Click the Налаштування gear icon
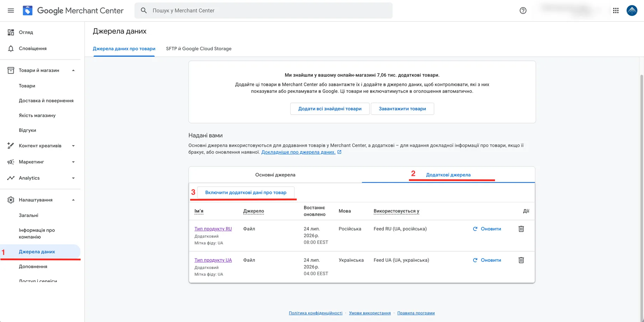 tap(11, 200)
